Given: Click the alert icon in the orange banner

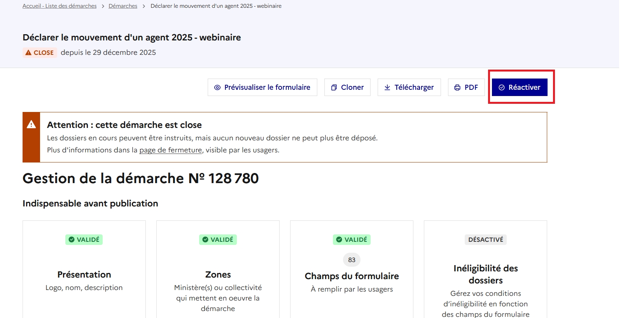Looking at the screenshot, I should click(31, 124).
